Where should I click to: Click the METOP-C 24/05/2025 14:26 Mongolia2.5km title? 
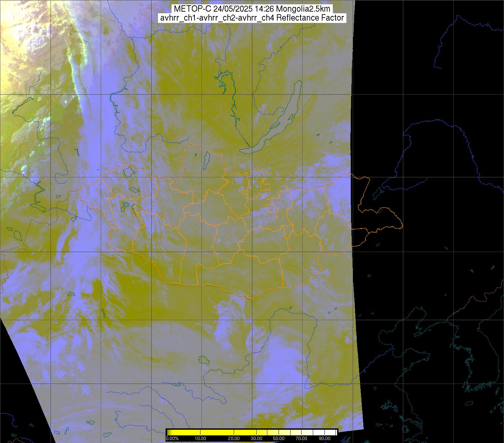252,9
